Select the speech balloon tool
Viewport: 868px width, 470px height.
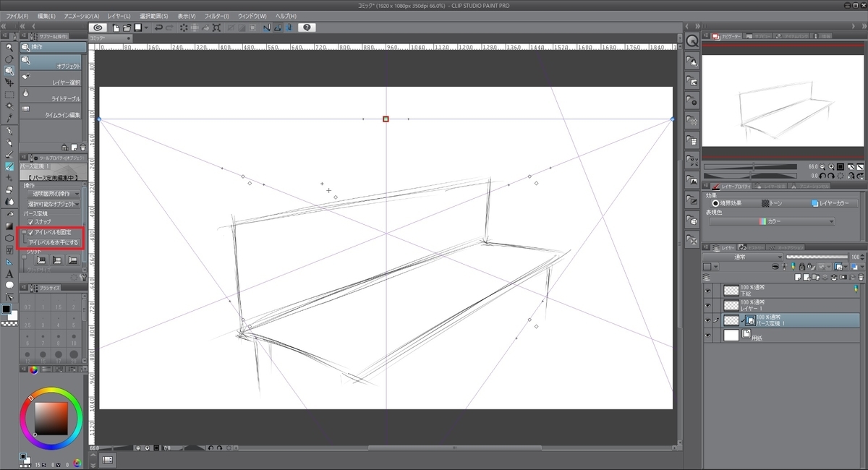(9, 285)
